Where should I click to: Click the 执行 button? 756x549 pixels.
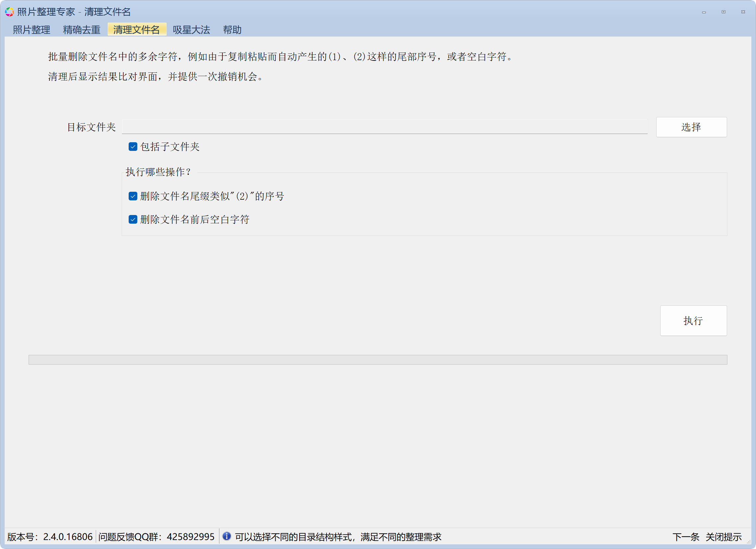[693, 320]
